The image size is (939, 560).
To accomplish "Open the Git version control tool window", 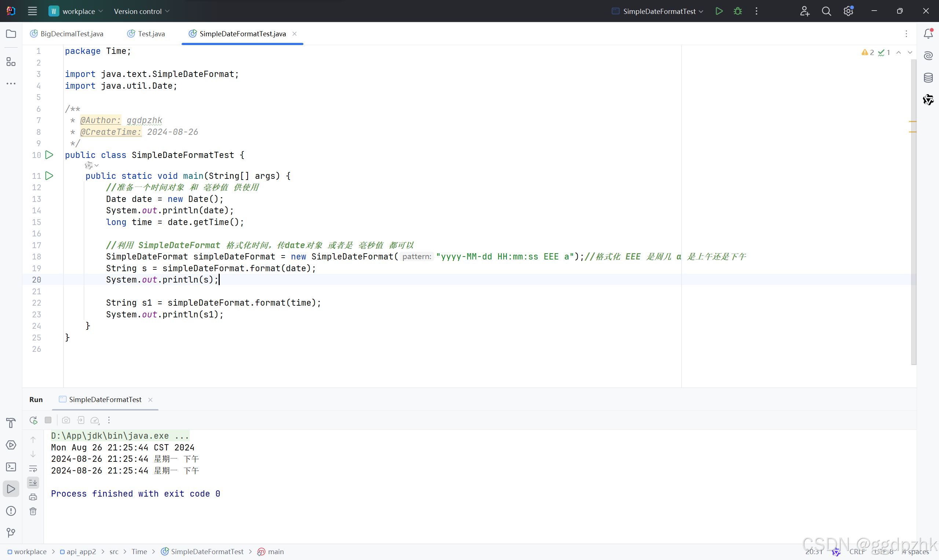I will pyautogui.click(x=11, y=533).
